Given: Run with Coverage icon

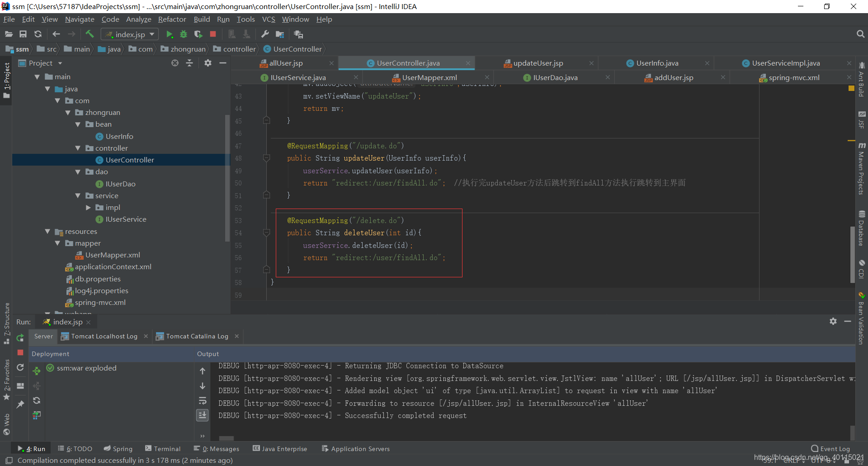Looking at the screenshot, I should point(198,34).
